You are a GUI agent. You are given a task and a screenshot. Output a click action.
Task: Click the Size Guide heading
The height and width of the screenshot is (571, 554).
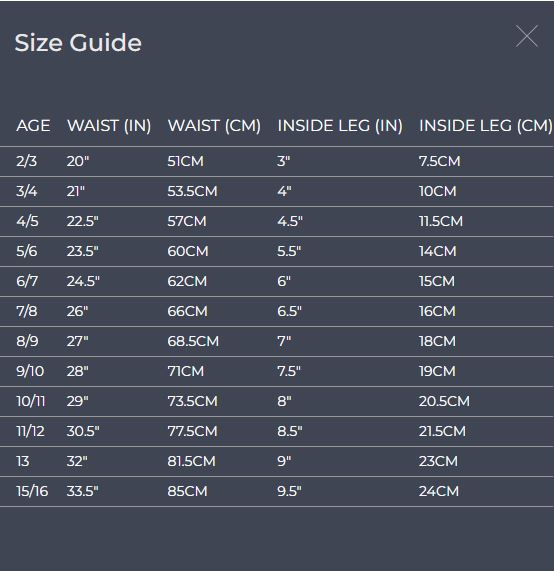click(x=78, y=43)
